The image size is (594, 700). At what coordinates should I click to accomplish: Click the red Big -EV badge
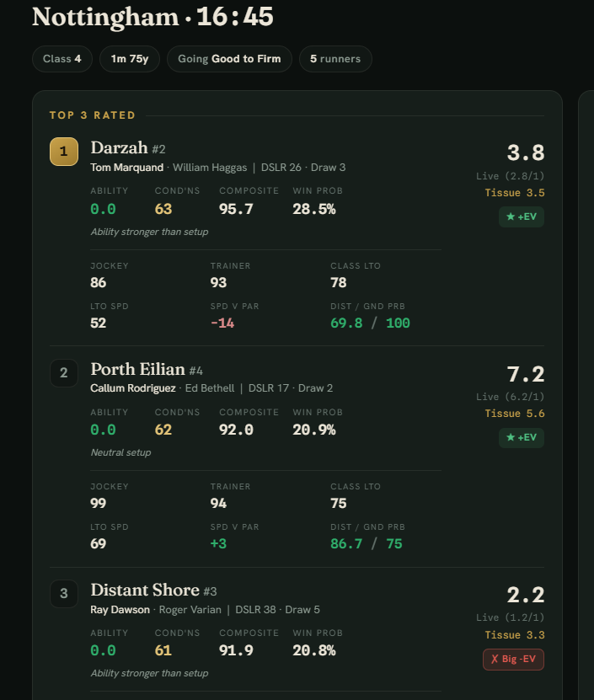(513, 659)
